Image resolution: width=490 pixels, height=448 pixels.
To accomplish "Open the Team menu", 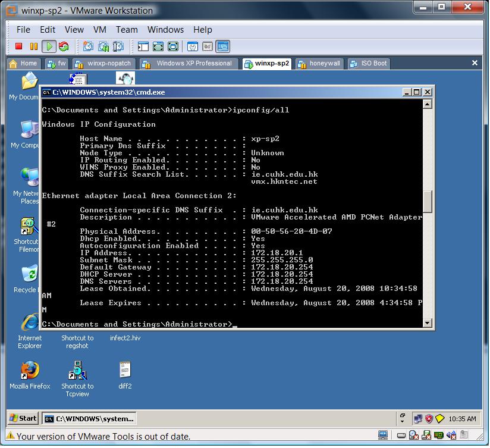I will [127, 30].
